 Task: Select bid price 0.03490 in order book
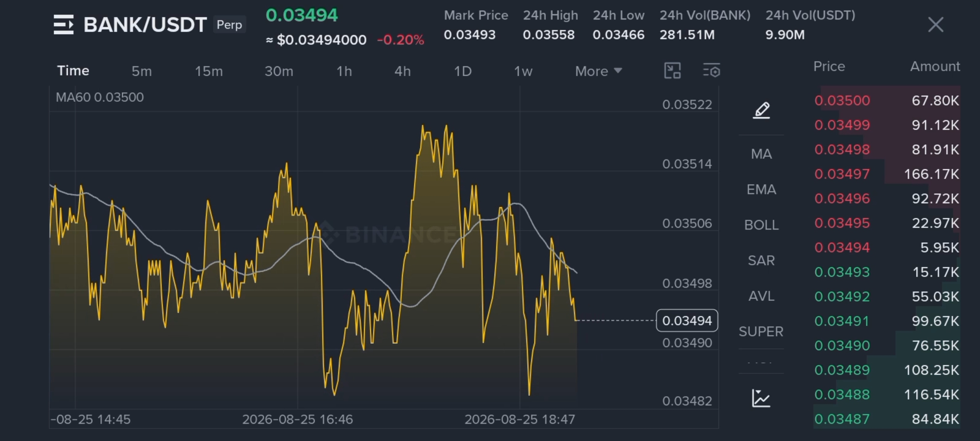(x=842, y=346)
